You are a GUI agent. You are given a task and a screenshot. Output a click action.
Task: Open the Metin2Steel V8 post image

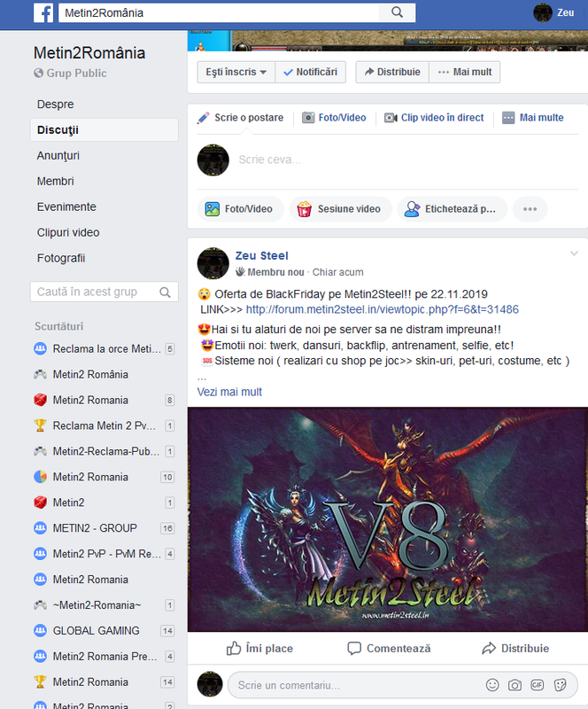(388, 519)
